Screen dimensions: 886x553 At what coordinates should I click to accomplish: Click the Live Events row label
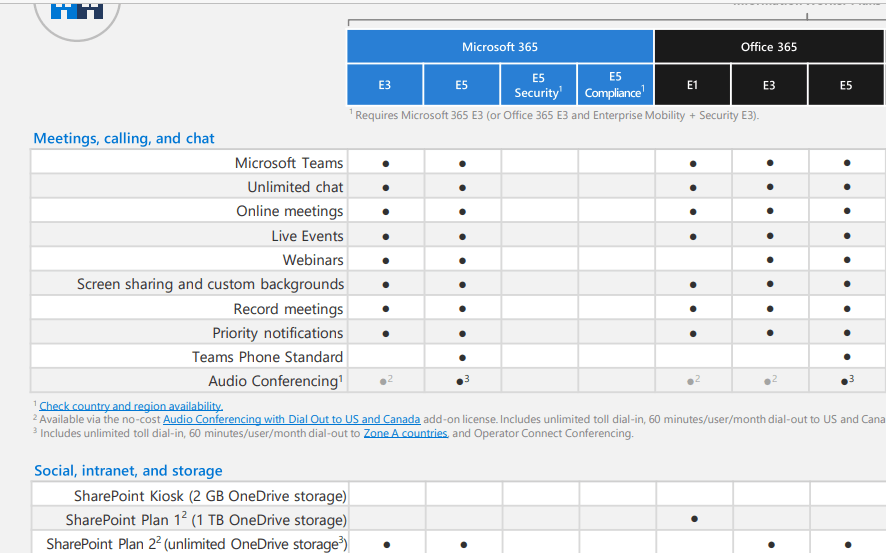(x=307, y=236)
